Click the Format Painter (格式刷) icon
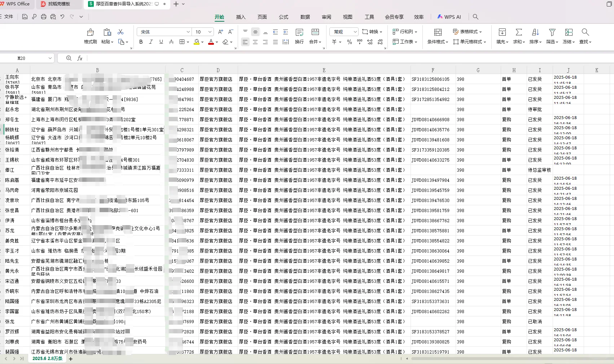The height and width of the screenshot is (364, 614). click(x=91, y=32)
